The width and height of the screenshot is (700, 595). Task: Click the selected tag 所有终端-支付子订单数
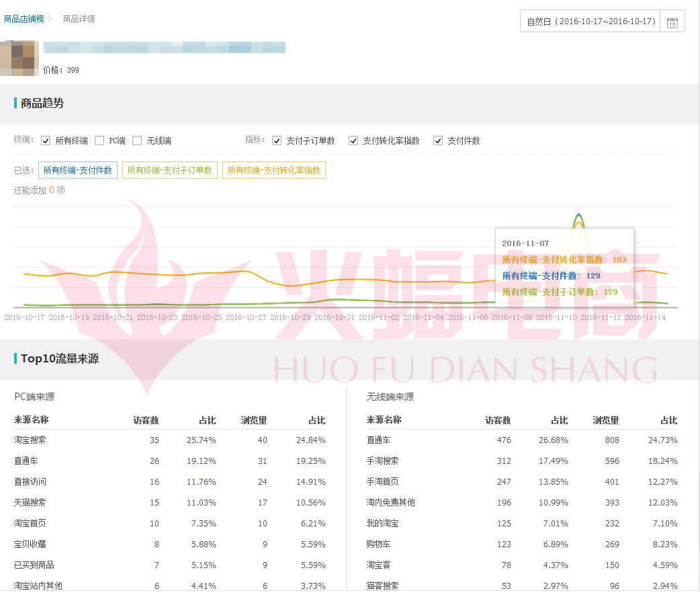coord(170,170)
